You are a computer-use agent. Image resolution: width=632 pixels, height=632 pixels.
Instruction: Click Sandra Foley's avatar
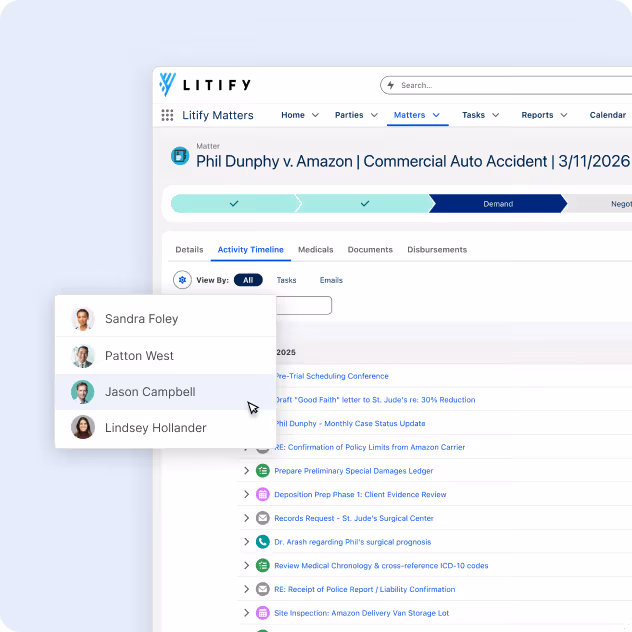[83, 319]
